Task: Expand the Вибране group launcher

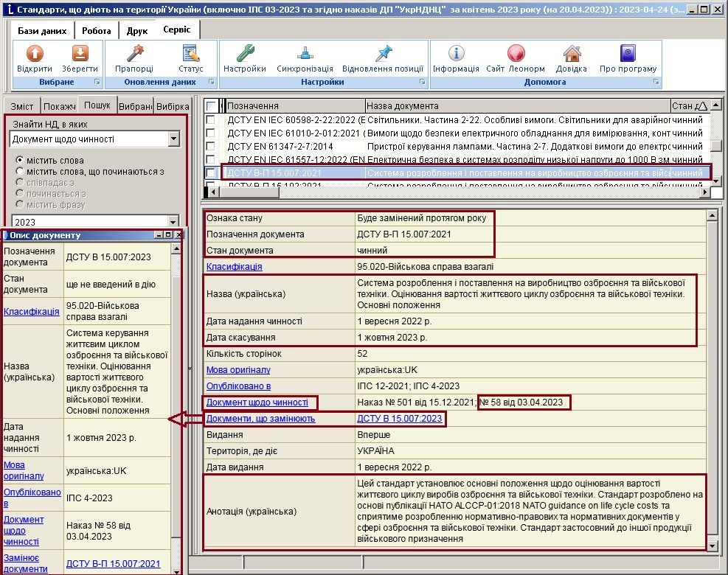Action: [97, 82]
